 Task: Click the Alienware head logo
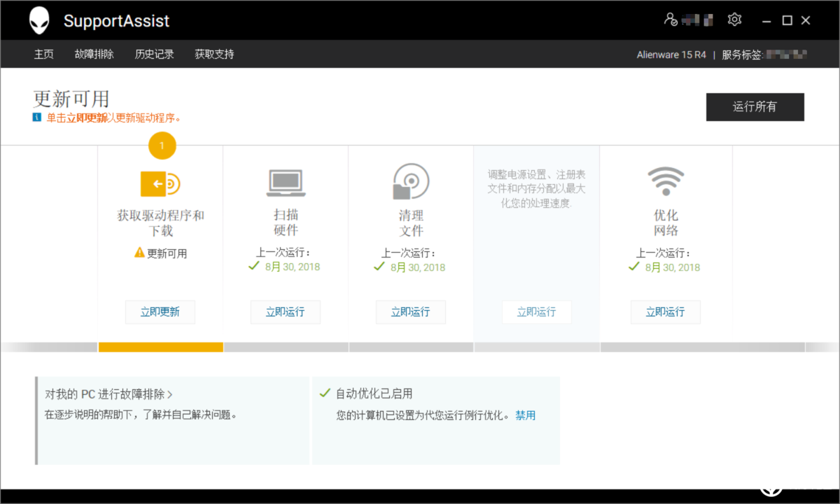point(39,20)
